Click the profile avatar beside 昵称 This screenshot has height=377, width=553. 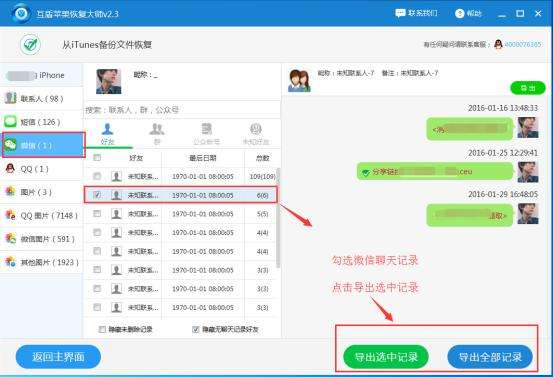point(109,81)
